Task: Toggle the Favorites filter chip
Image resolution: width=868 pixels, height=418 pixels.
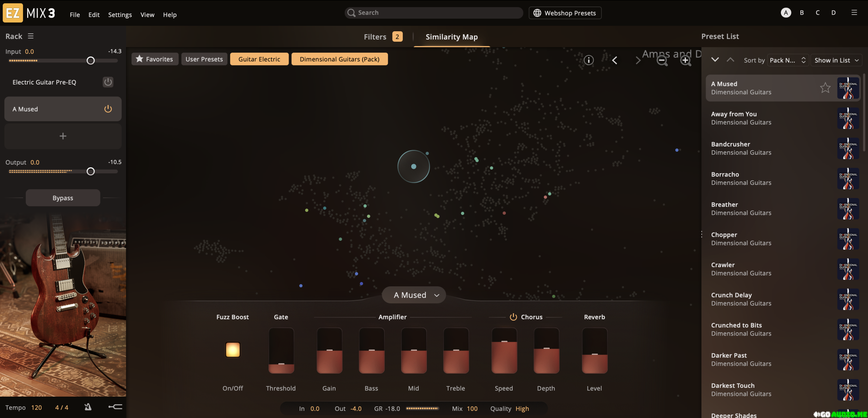Action: 155,59
